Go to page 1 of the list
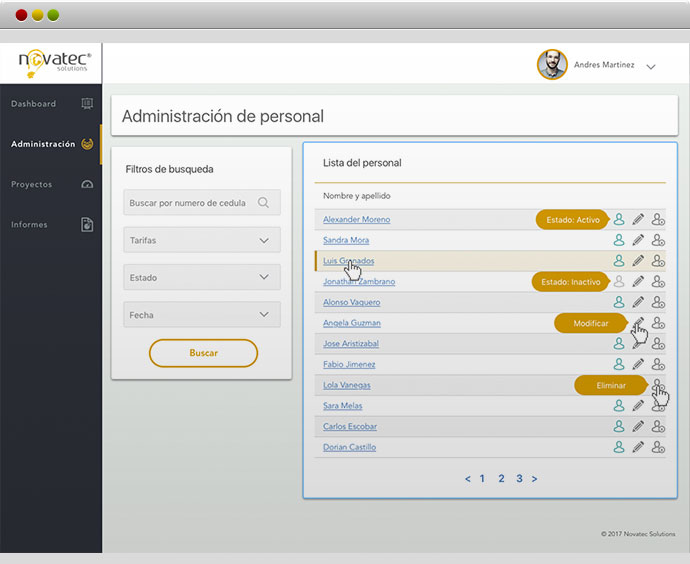 (x=482, y=479)
